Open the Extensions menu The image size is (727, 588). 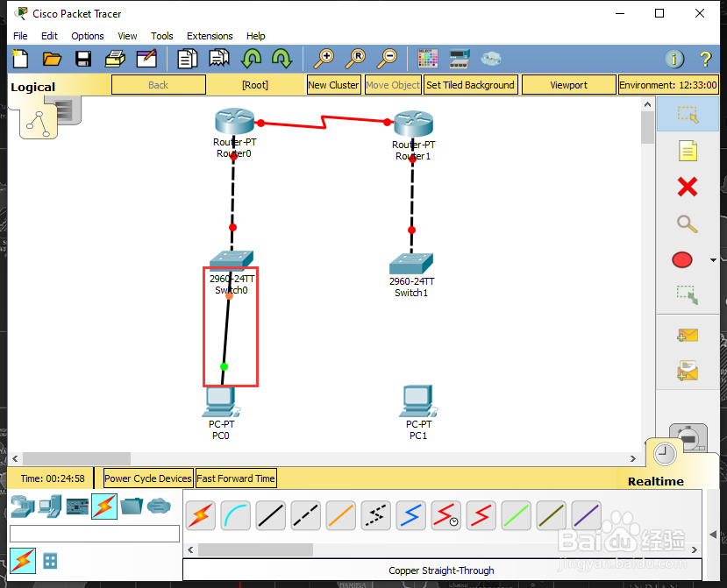[x=210, y=36]
